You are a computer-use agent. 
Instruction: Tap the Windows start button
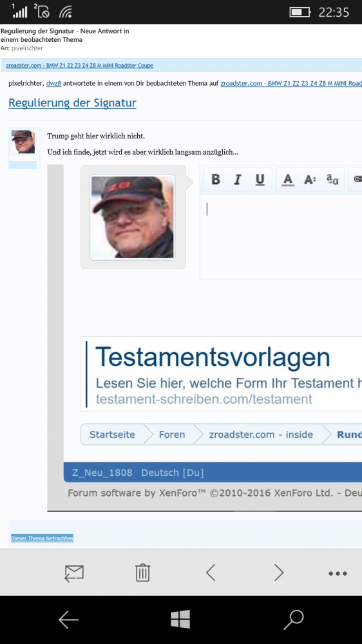[x=180, y=619]
